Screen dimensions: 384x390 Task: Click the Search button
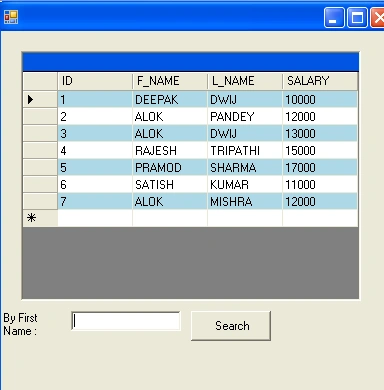point(231,326)
